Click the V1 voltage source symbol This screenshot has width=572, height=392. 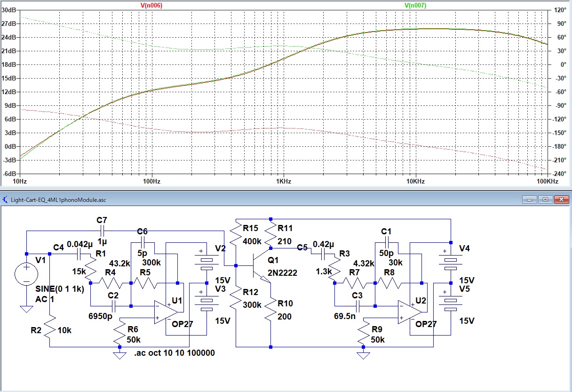click(27, 274)
